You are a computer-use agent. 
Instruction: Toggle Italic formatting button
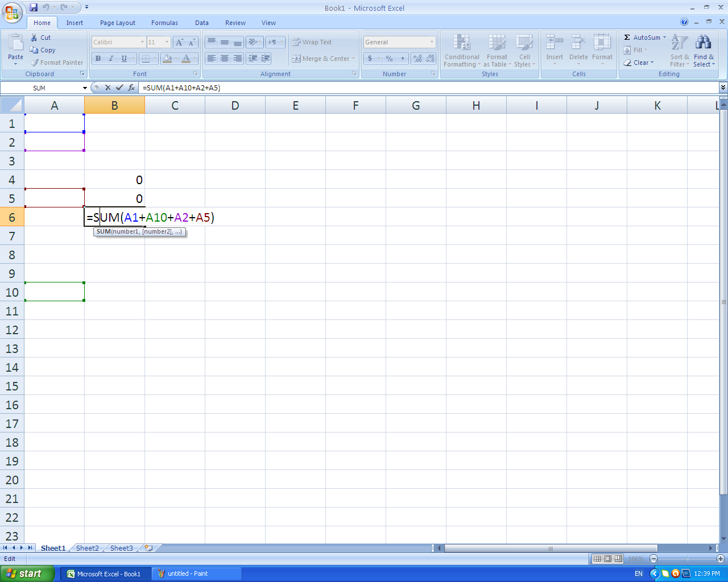point(111,59)
